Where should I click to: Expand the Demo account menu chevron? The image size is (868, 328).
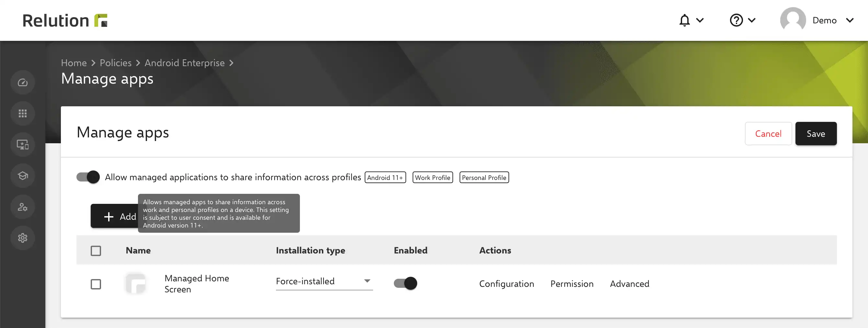pos(850,20)
